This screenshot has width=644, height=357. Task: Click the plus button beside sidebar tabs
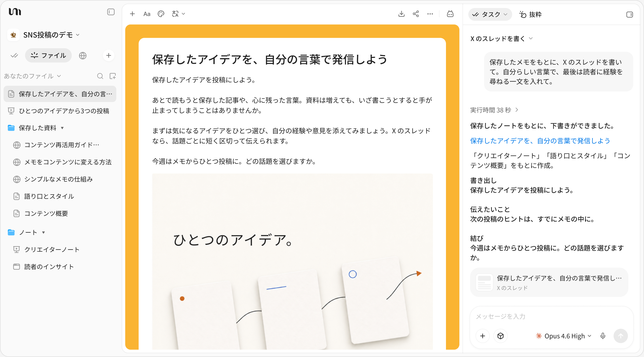(109, 55)
